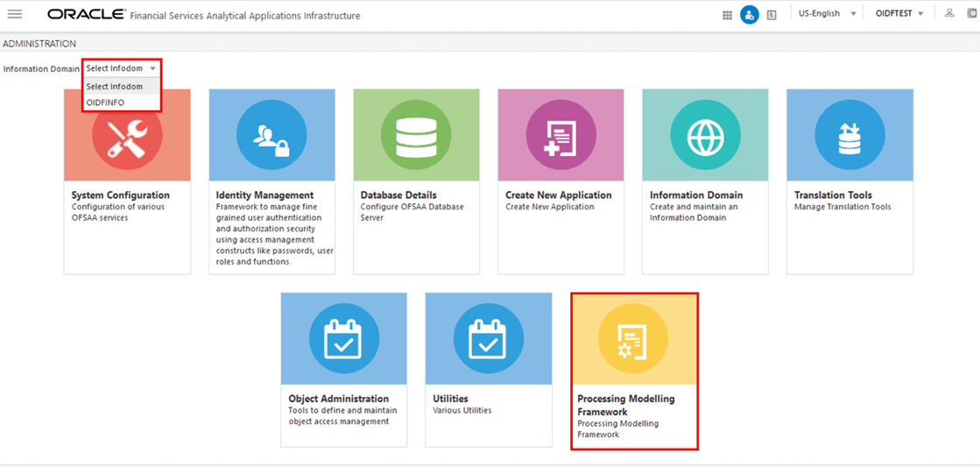Click the Create New Application icon

click(x=561, y=135)
